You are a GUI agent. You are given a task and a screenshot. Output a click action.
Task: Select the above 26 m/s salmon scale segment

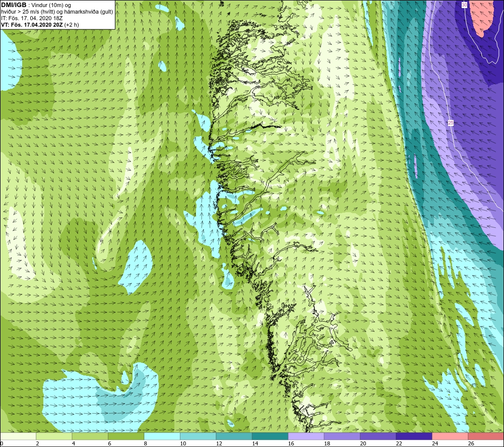click(486, 436)
